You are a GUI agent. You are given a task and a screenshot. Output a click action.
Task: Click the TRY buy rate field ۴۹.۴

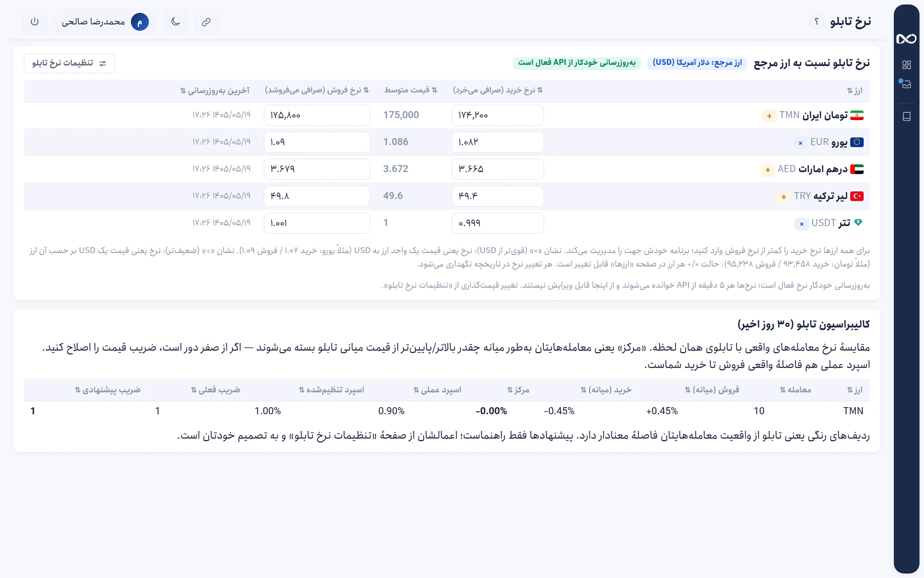(498, 196)
